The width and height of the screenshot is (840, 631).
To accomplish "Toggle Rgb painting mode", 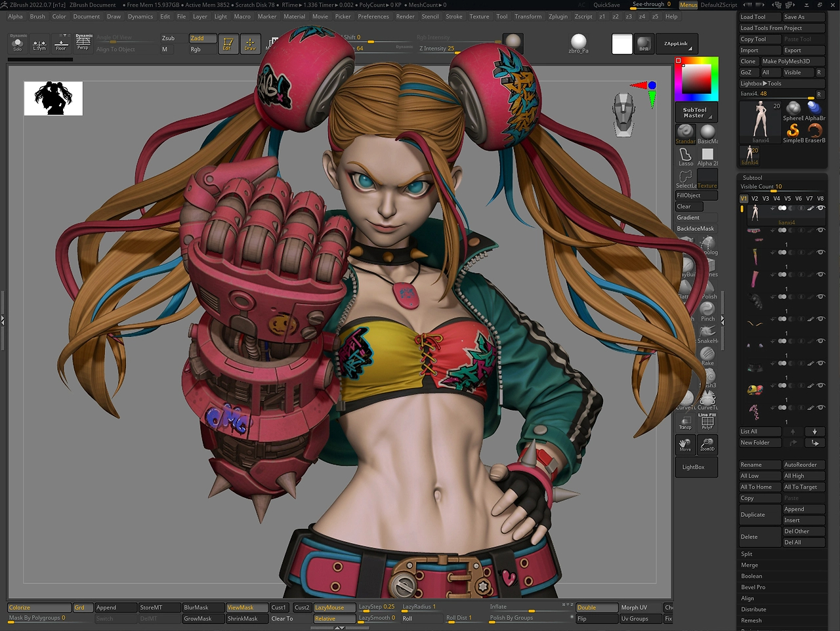I will [x=203, y=49].
